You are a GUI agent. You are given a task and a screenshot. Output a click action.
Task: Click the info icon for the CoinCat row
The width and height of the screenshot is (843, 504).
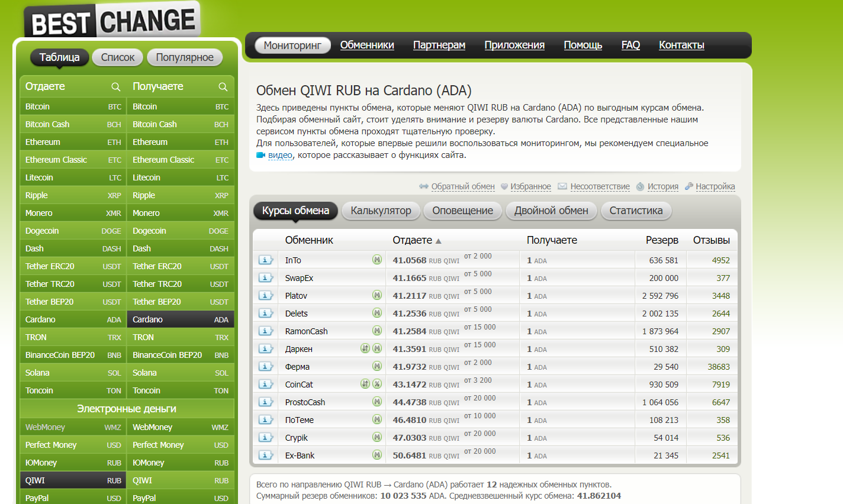coord(266,385)
